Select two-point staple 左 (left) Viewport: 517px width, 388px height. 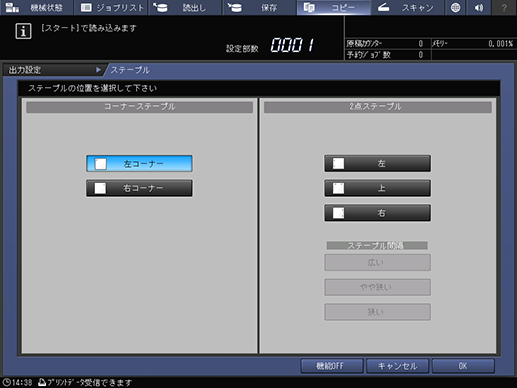click(377, 163)
